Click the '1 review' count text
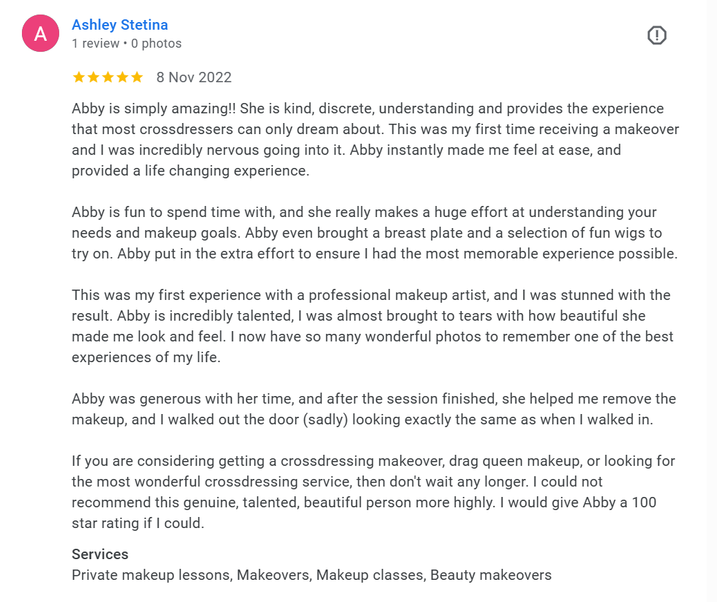The image size is (717, 602). pos(95,43)
